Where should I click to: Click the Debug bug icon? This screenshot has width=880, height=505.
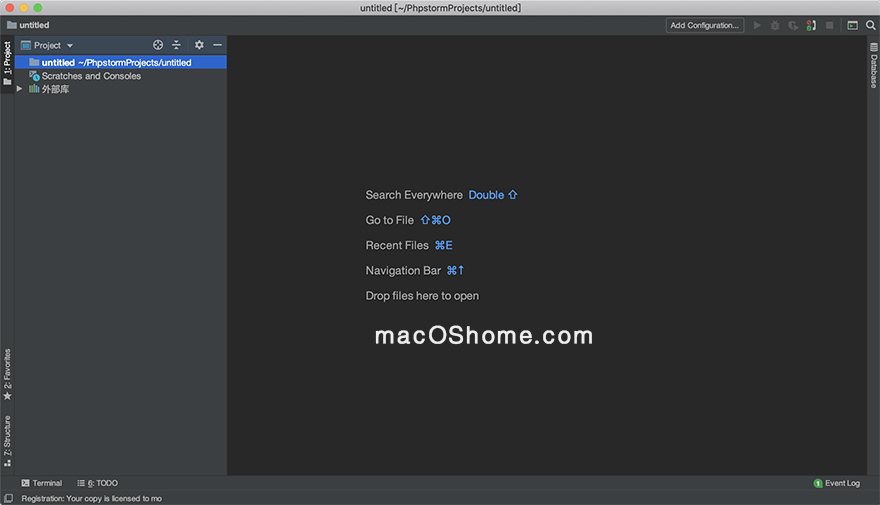pyautogui.click(x=775, y=25)
